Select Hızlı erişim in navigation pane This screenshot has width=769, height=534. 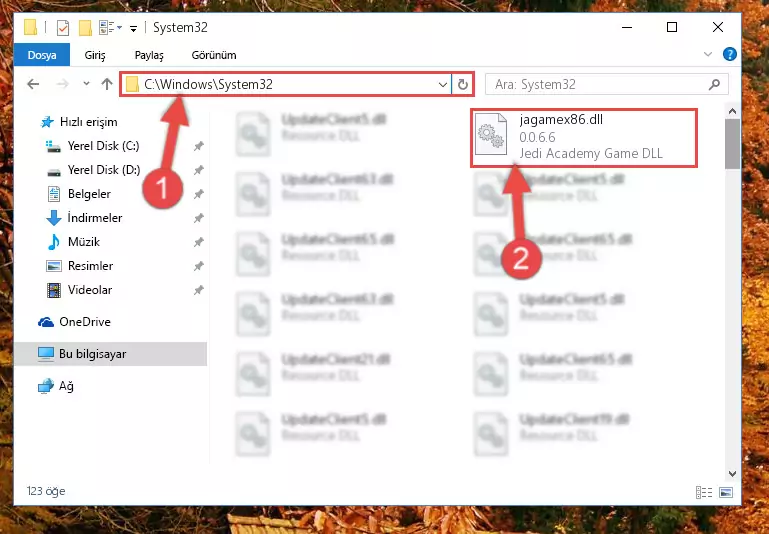click(88, 122)
